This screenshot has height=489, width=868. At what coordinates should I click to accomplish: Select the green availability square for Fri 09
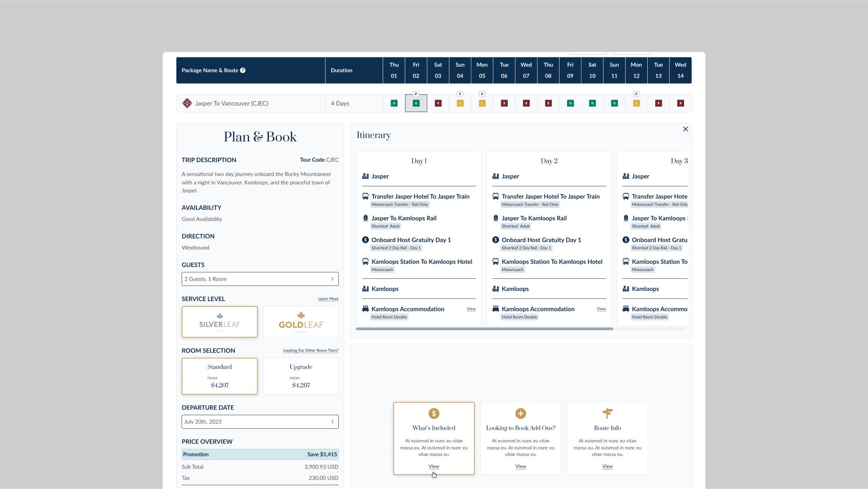click(x=570, y=103)
